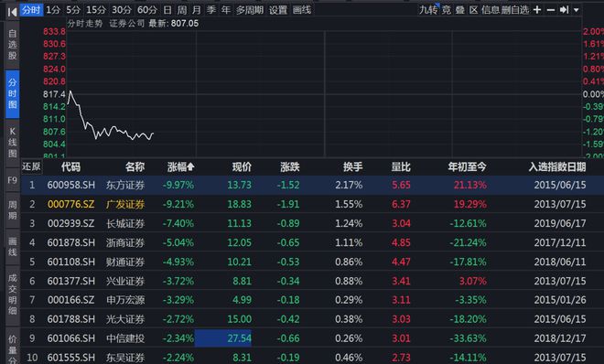
Task: Open the toolbar dropdown triangle
Action: coord(577,10)
